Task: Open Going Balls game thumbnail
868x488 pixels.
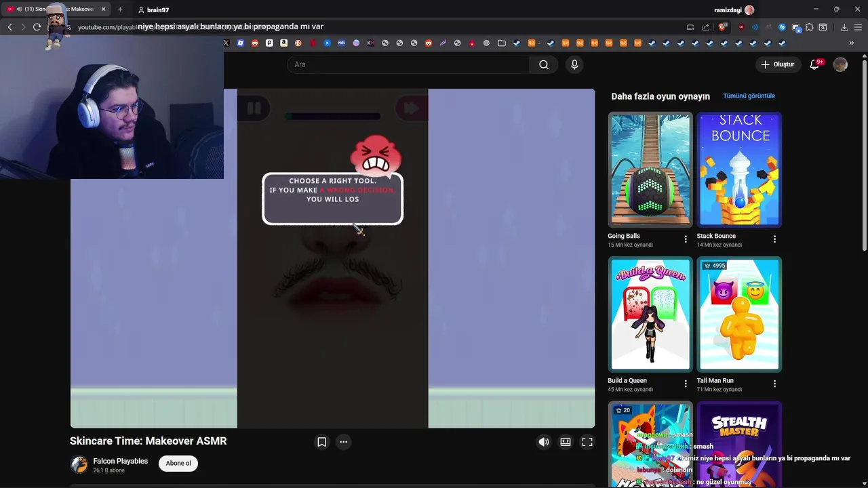Action: click(650, 170)
